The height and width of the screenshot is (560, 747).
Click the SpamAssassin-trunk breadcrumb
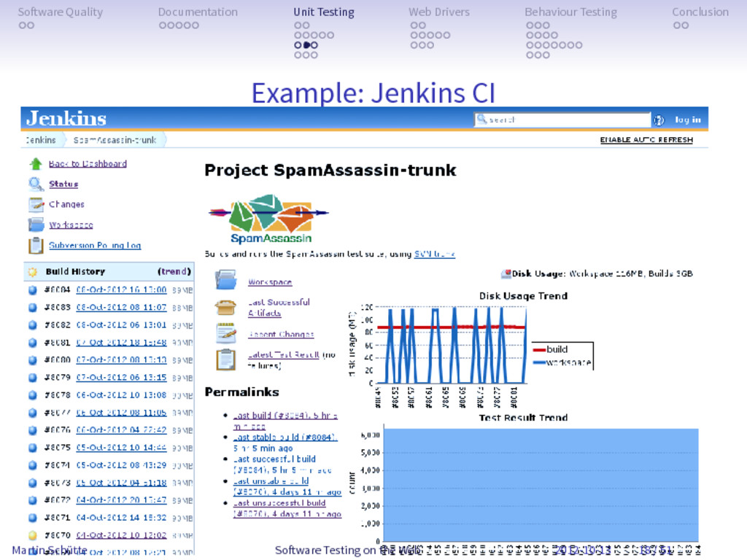pyautogui.click(x=115, y=140)
